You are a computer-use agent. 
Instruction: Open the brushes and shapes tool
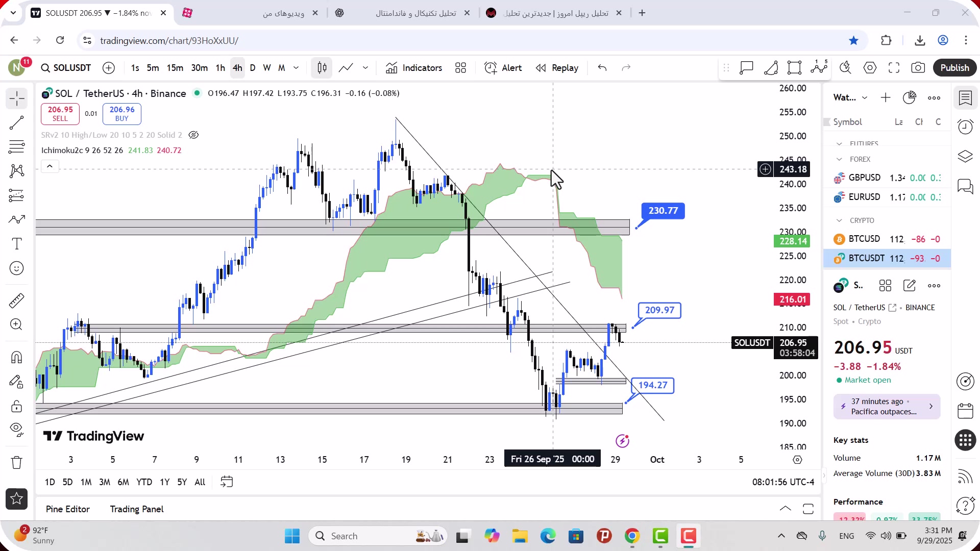coord(17,219)
